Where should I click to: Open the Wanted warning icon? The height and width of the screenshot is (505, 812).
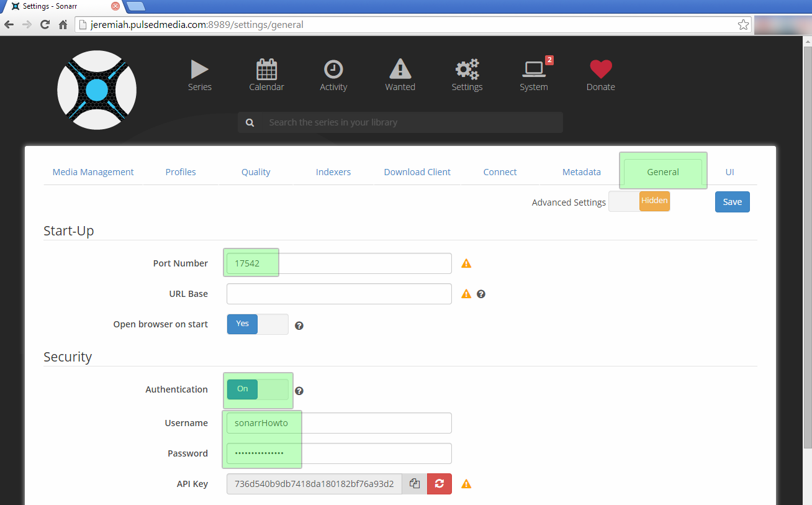click(x=400, y=70)
